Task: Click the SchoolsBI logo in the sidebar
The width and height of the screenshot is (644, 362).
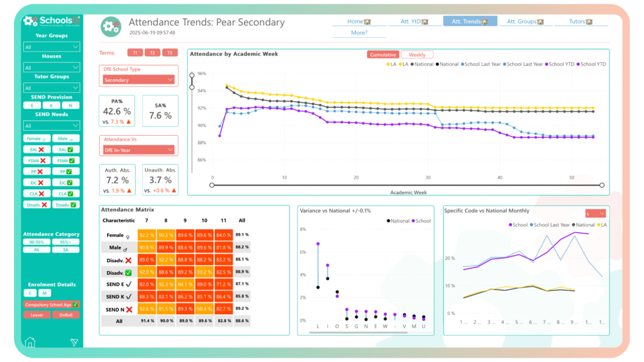Action: (51, 21)
